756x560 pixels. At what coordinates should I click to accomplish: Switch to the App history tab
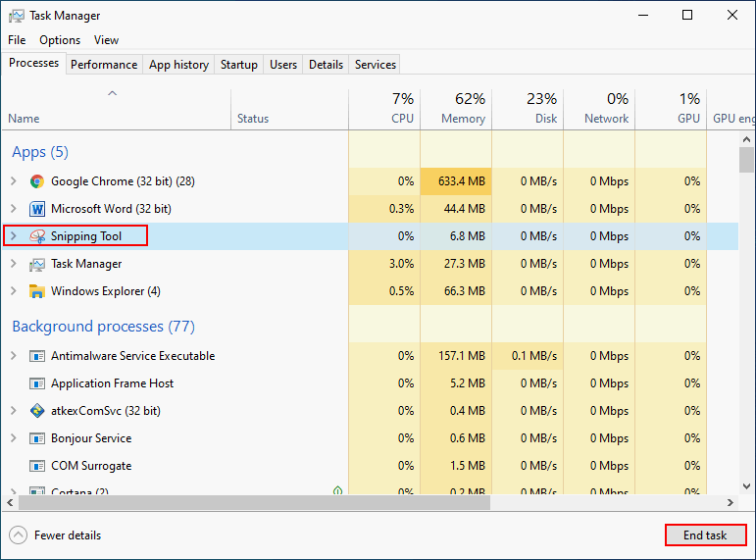pos(178,65)
